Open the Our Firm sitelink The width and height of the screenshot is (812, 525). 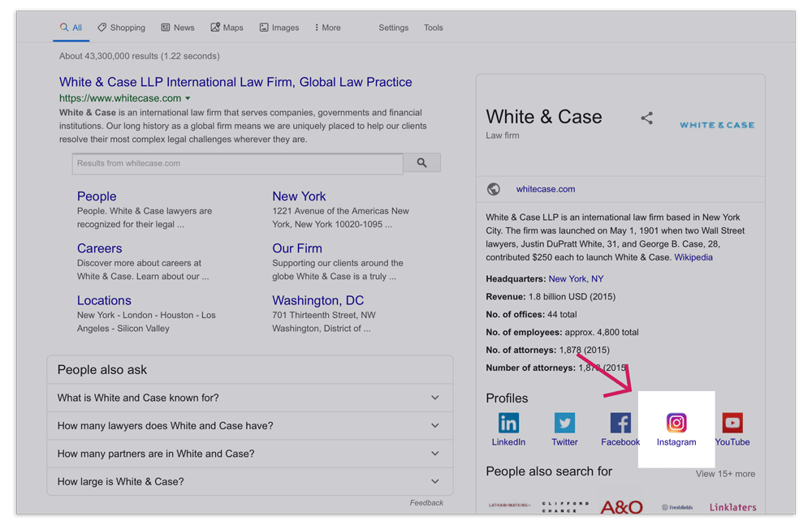297,248
